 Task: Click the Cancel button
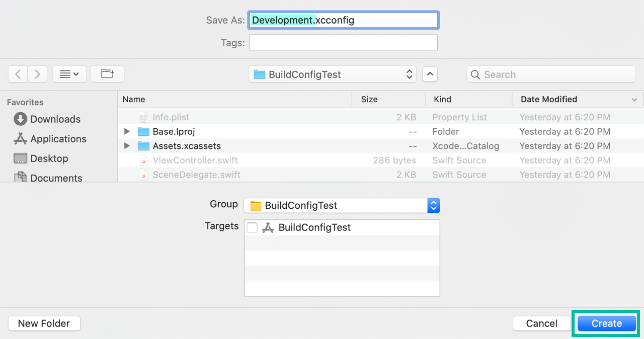[541, 323]
